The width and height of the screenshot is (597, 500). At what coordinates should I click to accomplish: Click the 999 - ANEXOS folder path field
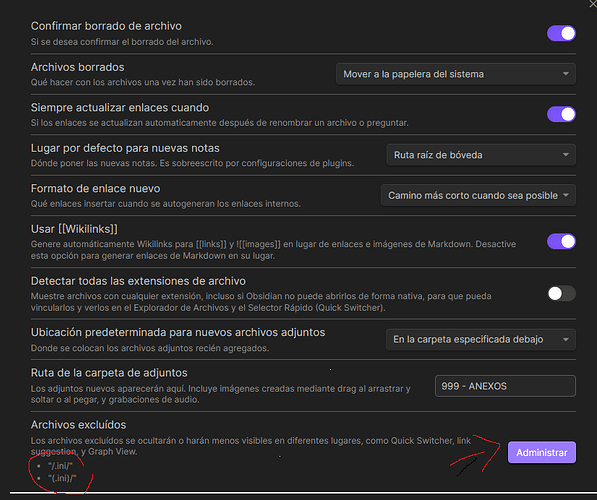click(x=505, y=386)
